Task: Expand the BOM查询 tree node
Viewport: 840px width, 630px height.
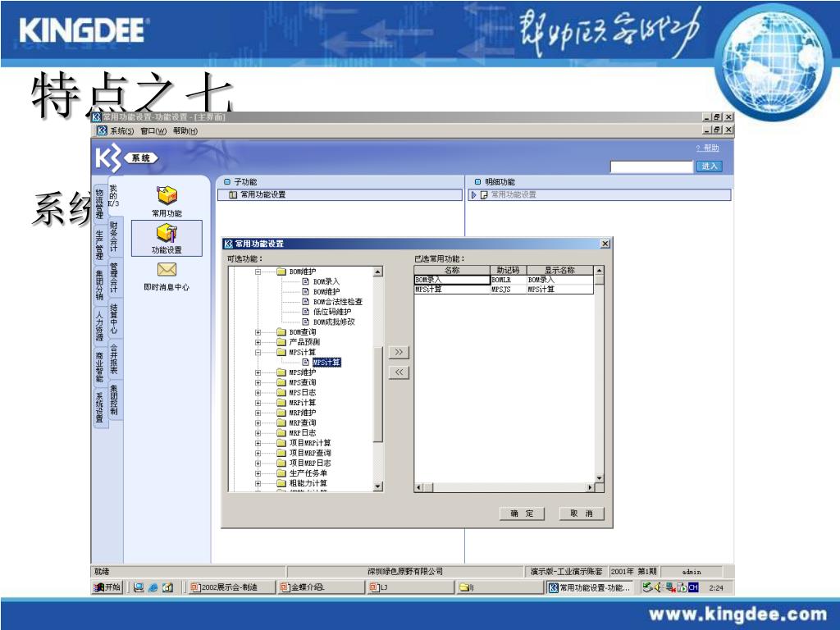Action: [x=258, y=332]
